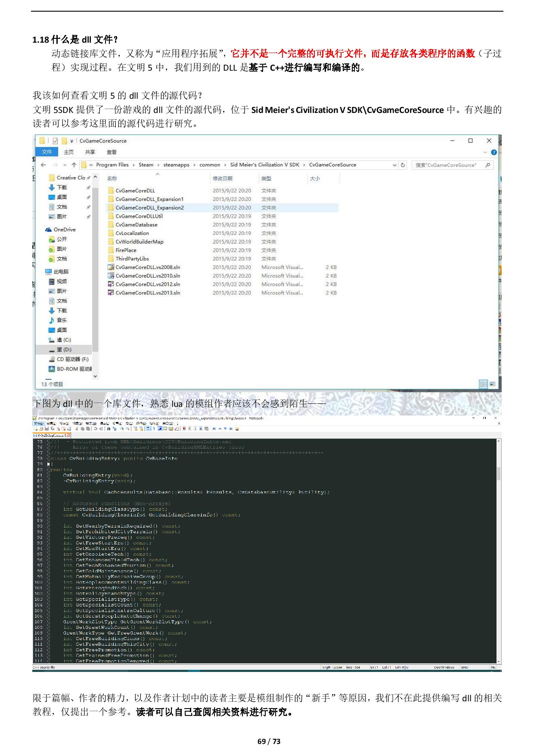The height and width of the screenshot is (756, 534).
Task: Open Explorer help via the blue question icon
Action: 494,152
